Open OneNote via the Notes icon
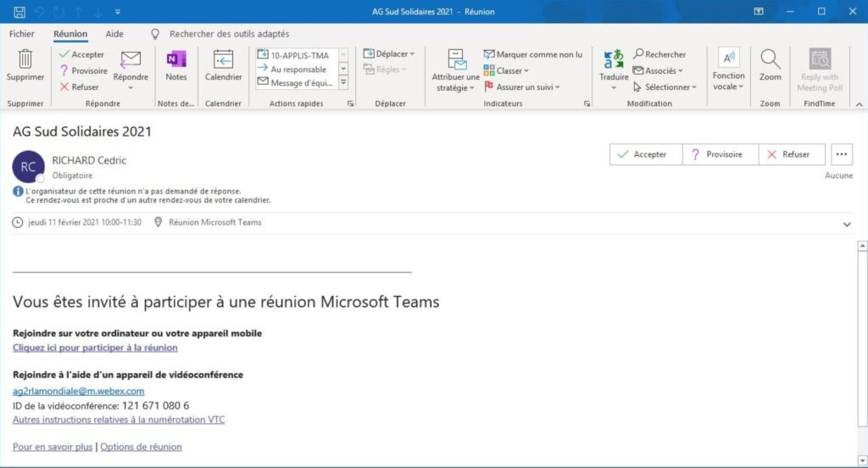Image resolution: width=868 pixels, height=468 pixels. coord(175,59)
